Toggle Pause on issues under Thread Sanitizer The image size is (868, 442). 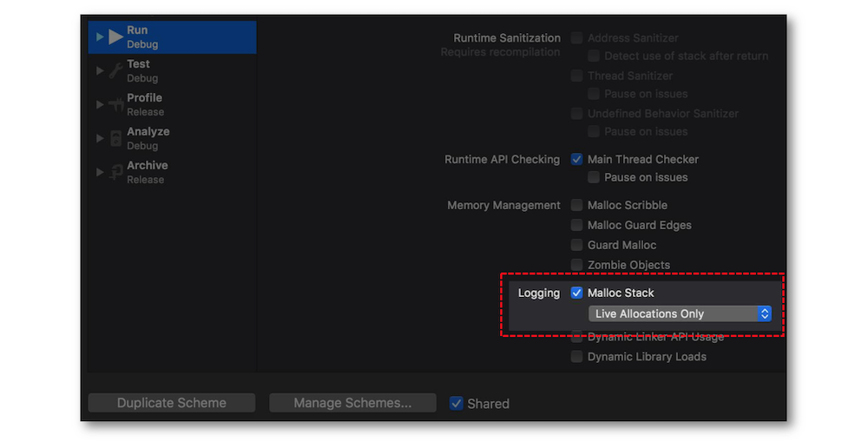coord(594,94)
